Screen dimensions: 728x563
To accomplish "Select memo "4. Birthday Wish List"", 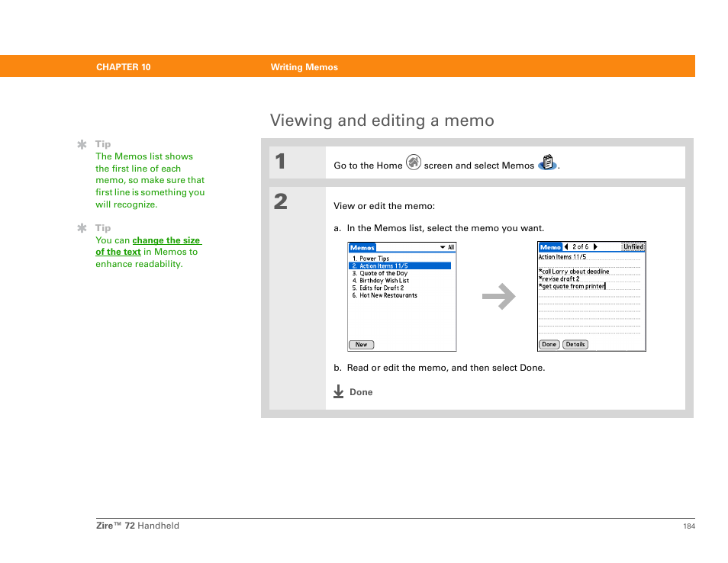I will (381, 280).
